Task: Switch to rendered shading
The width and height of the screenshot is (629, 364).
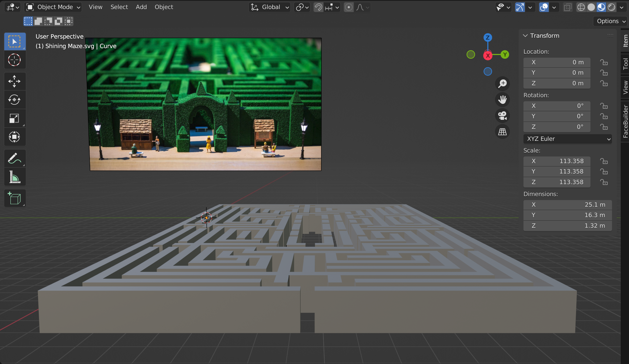Action: point(611,7)
